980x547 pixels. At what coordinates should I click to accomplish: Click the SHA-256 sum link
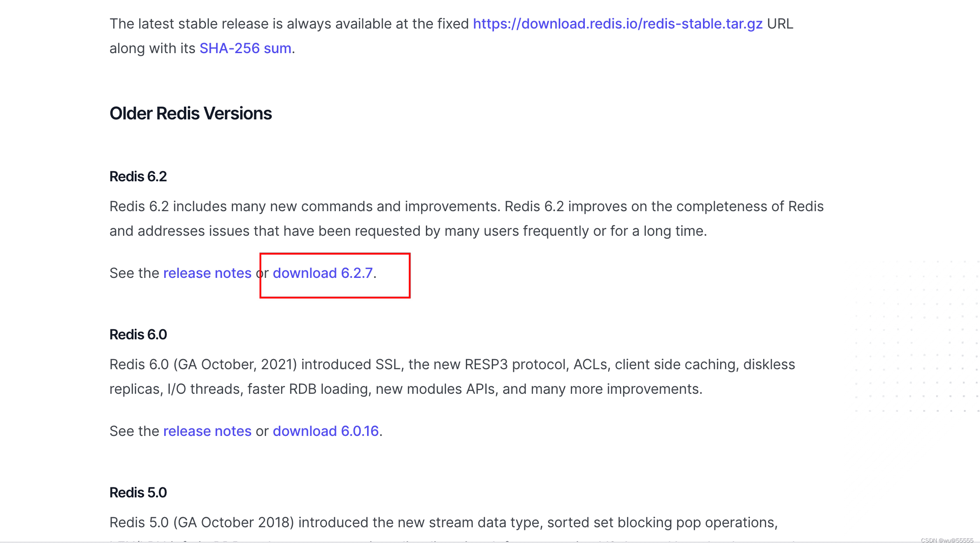coord(245,48)
